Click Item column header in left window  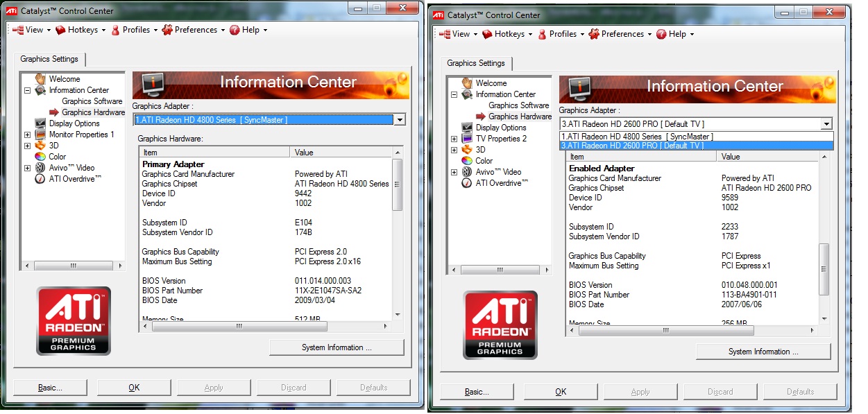tap(214, 153)
